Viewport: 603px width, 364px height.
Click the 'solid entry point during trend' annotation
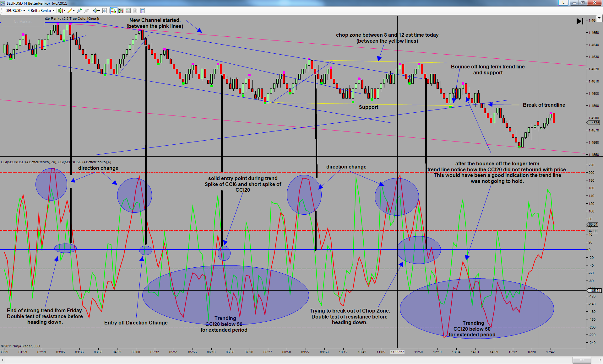pos(243,184)
